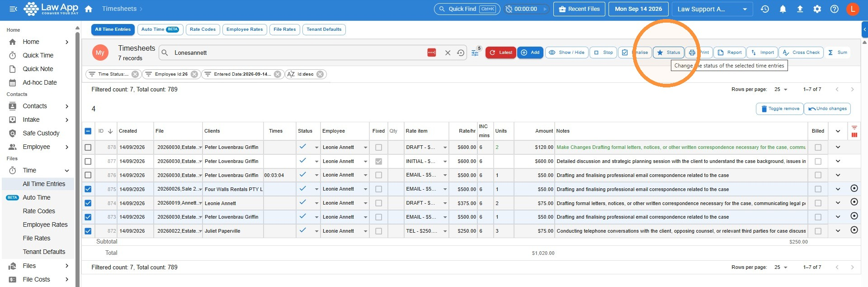Click the red dots icon in search box
Screen dimensions: 868x287
point(432,53)
